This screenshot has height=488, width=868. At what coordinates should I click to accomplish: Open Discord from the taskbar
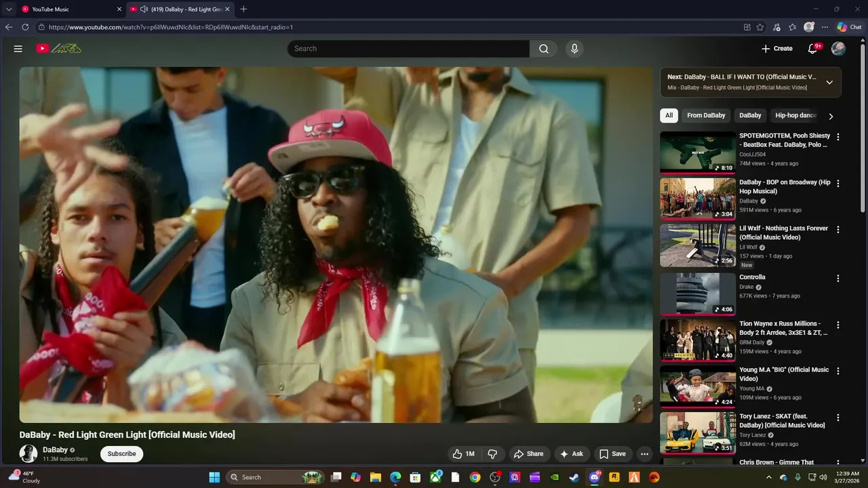click(x=594, y=477)
